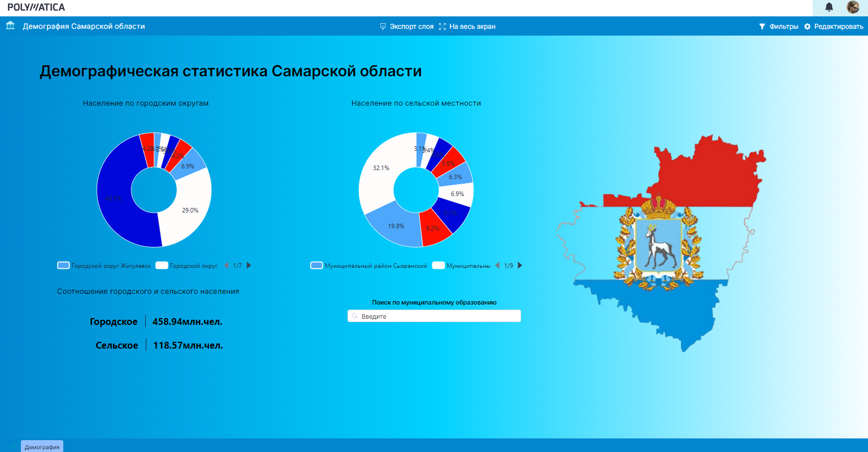Go to next page of rural areas legend

520,266
